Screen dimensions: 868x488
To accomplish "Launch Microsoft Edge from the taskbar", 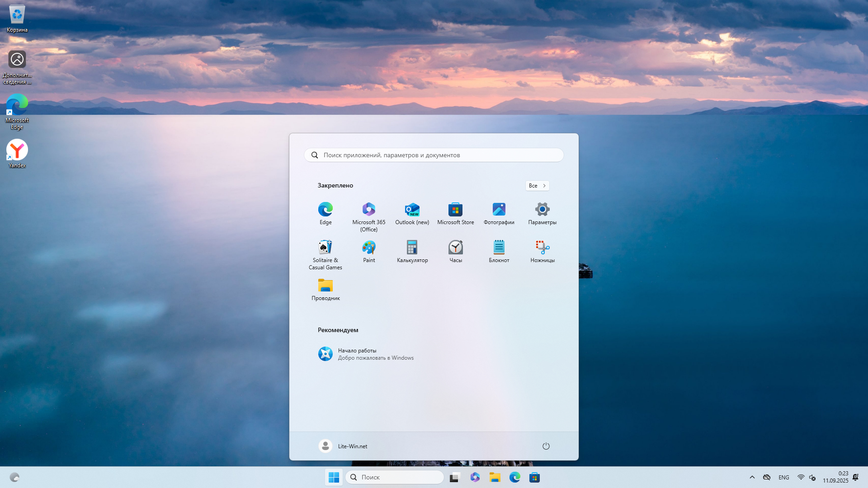I will click(x=515, y=477).
